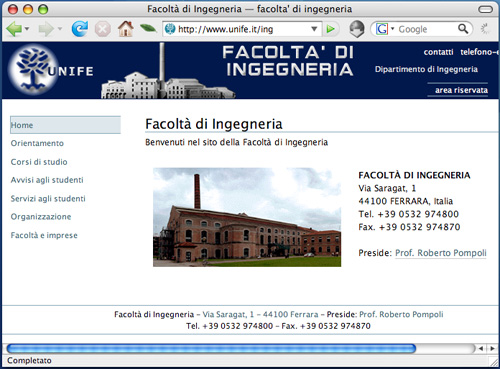Open the contatti link in header
The width and height of the screenshot is (500, 369).
438,52
